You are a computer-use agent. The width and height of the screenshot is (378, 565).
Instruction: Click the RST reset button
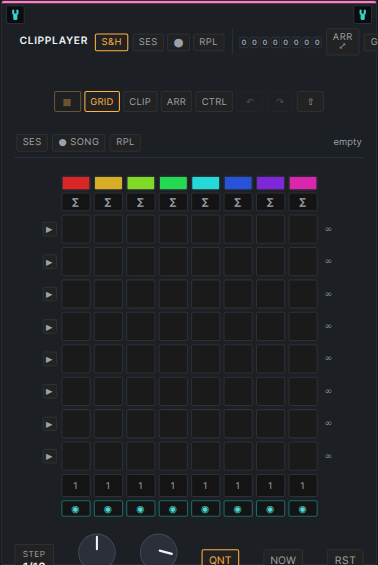(x=345, y=558)
